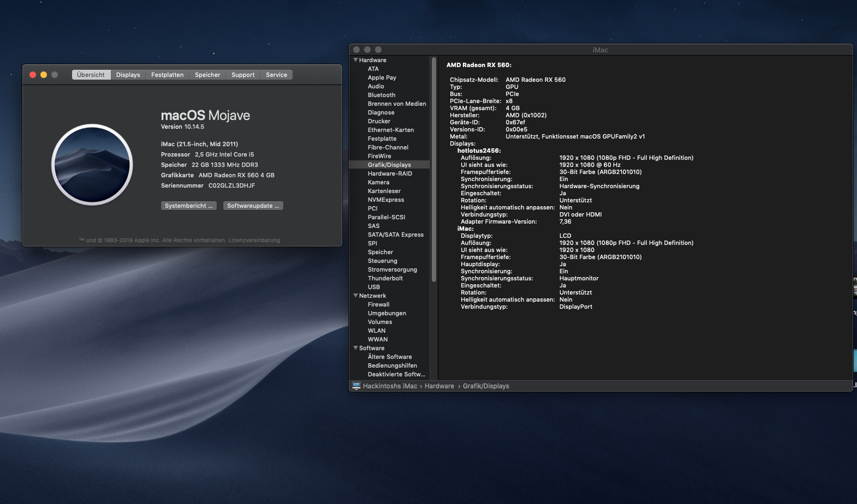The image size is (857, 504).
Task: Click the AMD Radeon RX 560 heading
Action: pos(479,65)
